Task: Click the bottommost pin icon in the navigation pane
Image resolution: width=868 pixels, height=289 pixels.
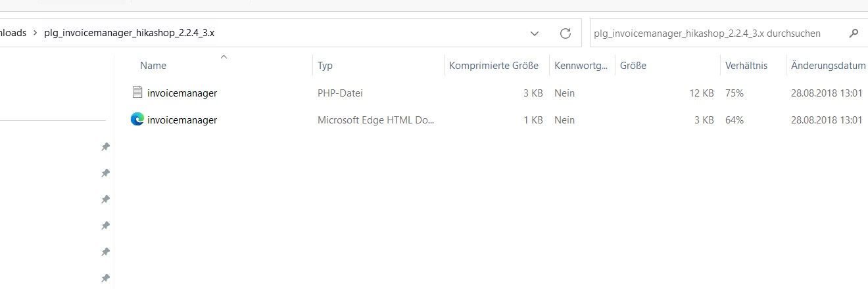Action: click(105, 278)
